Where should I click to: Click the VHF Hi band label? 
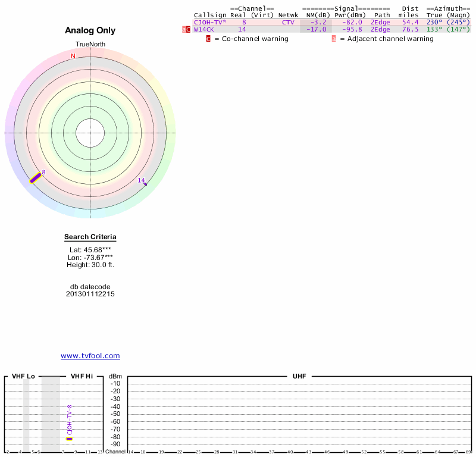pyautogui.click(x=82, y=377)
